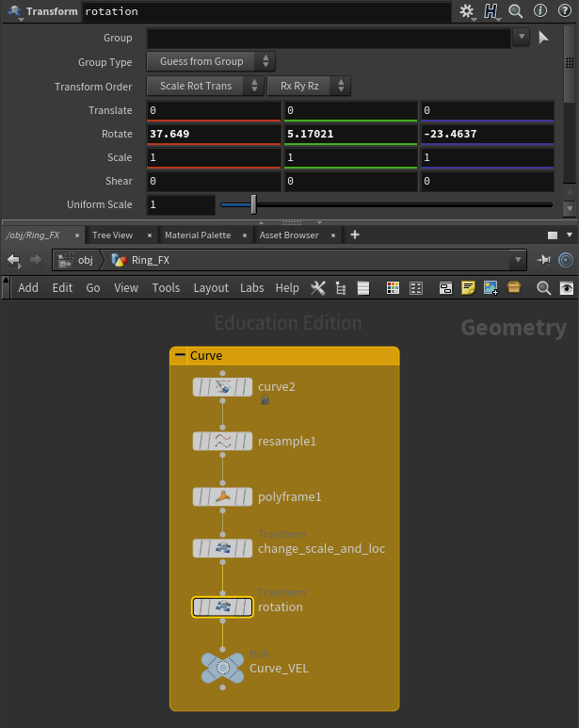Click the Ring_FX path segment
The width and height of the screenshot is (579, 728).
click(141, 260)
